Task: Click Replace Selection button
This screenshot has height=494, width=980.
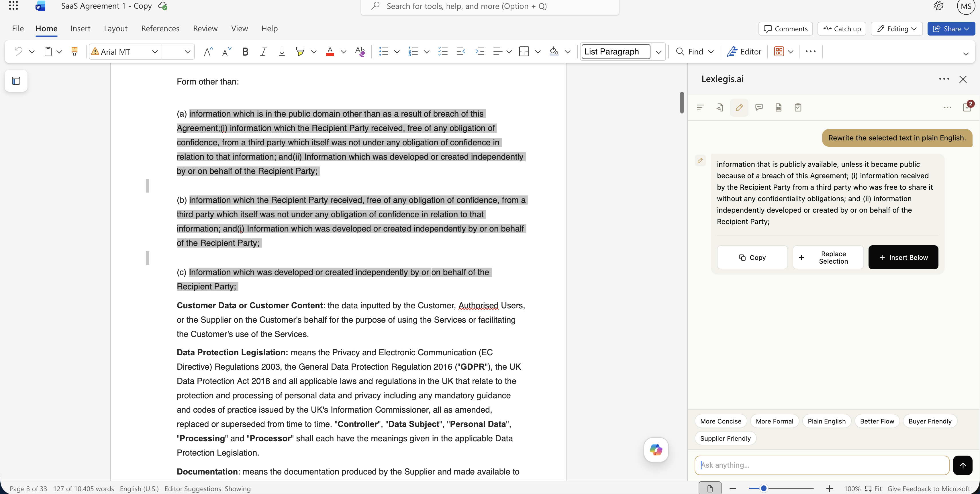Action: [x=828, y=257]
